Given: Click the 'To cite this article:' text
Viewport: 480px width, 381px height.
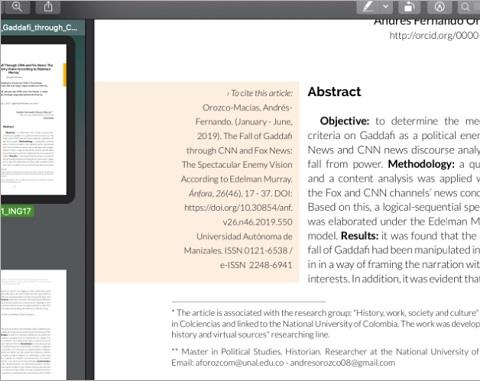Looking at the screenshot, I should click(262, 93).
